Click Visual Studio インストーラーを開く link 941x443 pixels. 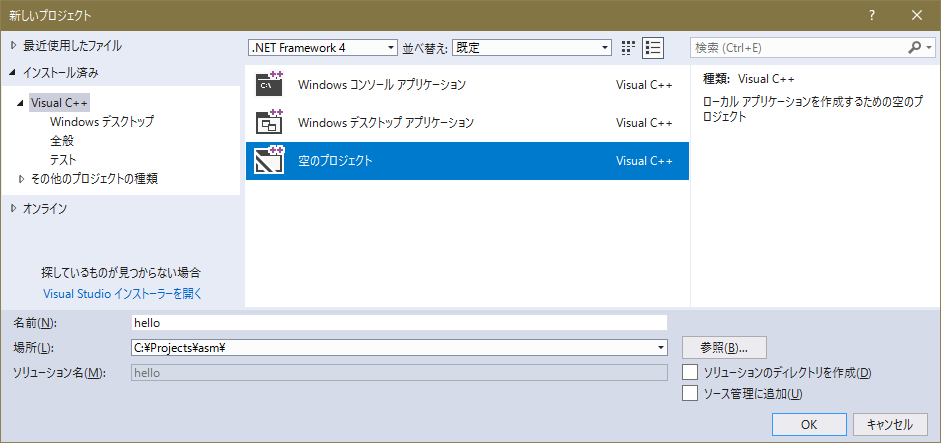coord(123,294)
